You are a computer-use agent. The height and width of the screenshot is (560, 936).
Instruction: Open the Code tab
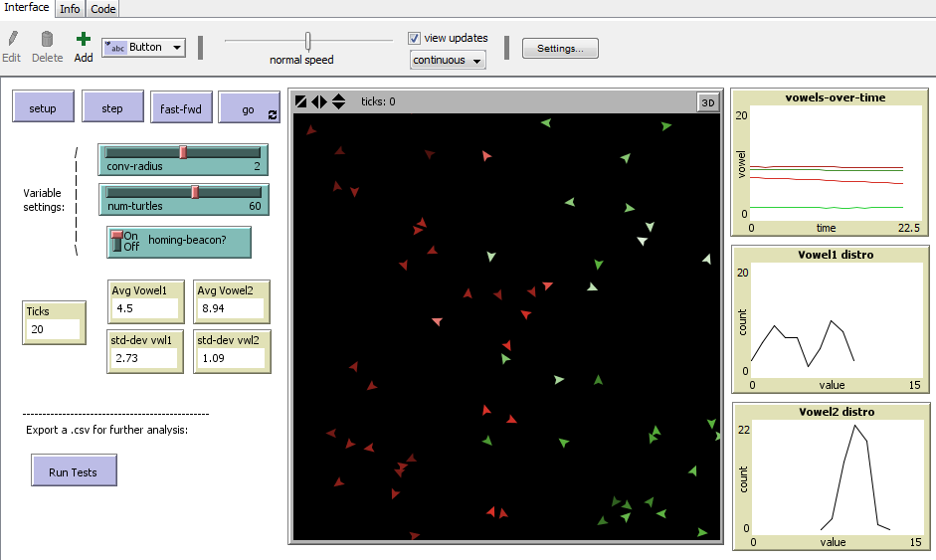(103, 9)
